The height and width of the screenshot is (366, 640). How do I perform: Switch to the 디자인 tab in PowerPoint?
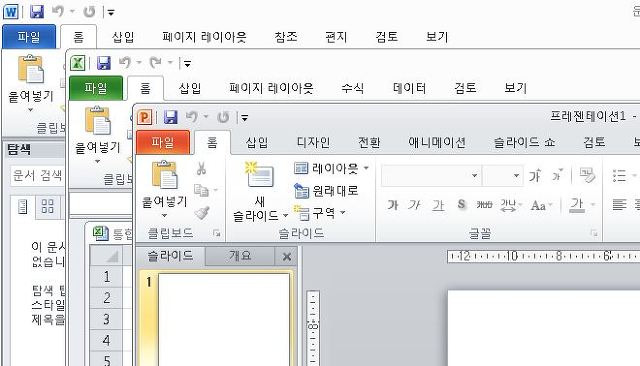point(313,142)
